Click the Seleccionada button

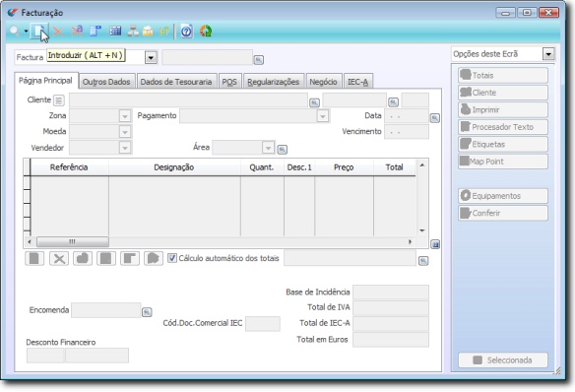coord(503,360)
